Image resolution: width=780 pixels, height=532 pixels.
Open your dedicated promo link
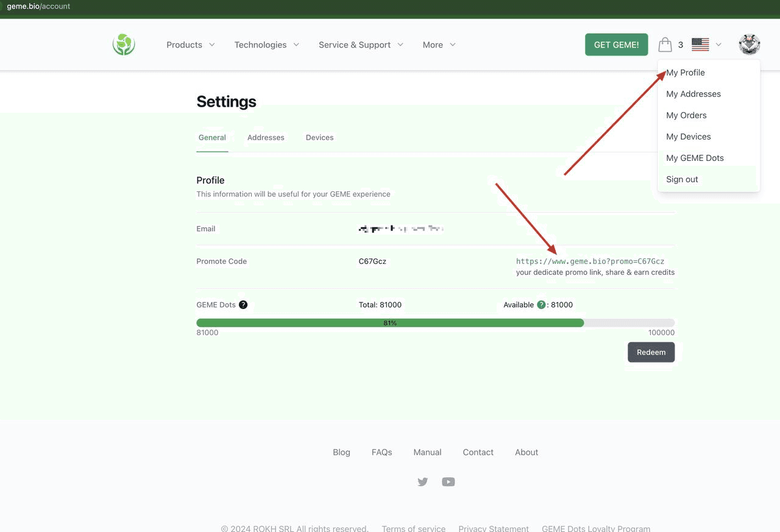tap(590, 261)
